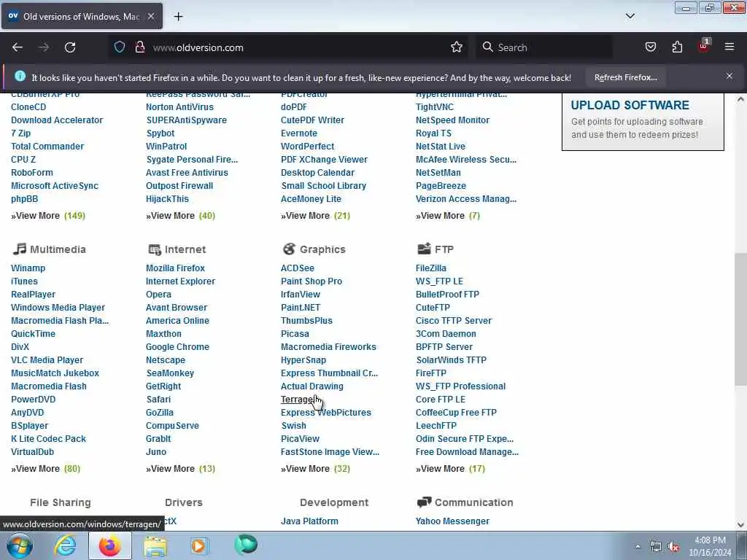
Task: Go back using the browser back arrow
Action: pyautogui.click(x=18, y=47)
